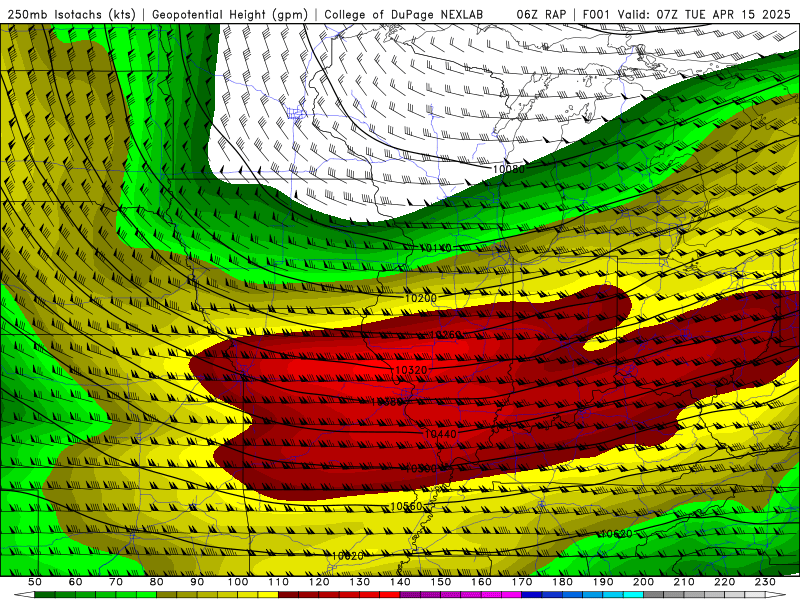Click the 200 value on the color scale
Image resolution: width=800 pixels, height=600 pixels.
pos(644,582)
